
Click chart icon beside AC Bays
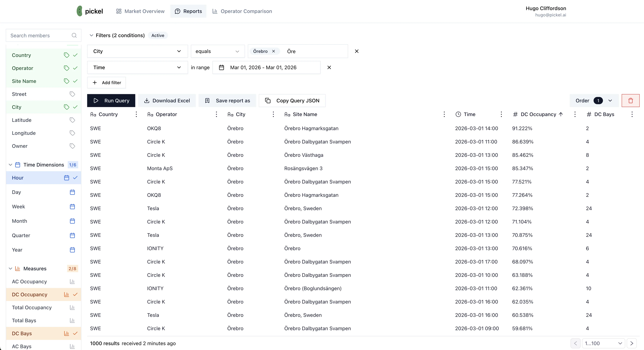click(72, 347)
